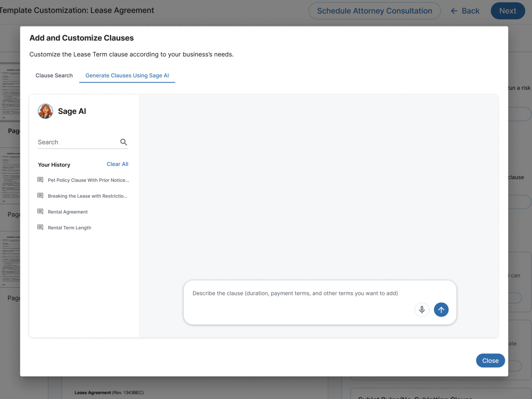Click chat icon beside Rental Agreement
Image resolution: width=532 pixels, height=399 pixels.
pyautogui.click(x=40, y=212)
